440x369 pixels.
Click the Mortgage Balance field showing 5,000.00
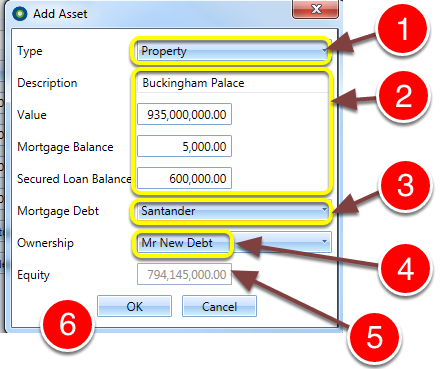pyautogui.click(x=184, y=146)
